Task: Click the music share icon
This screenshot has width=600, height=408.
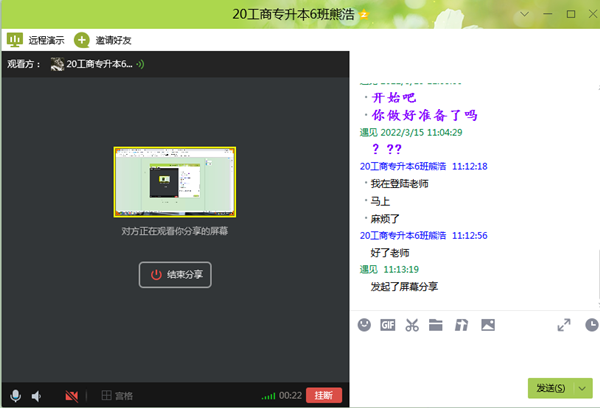Action: pos(461,325)
